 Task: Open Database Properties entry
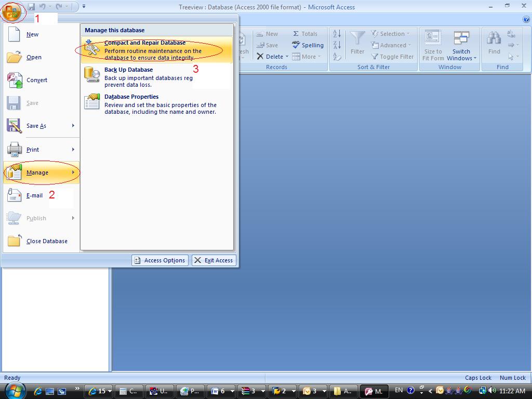click(x=157, y=104)
